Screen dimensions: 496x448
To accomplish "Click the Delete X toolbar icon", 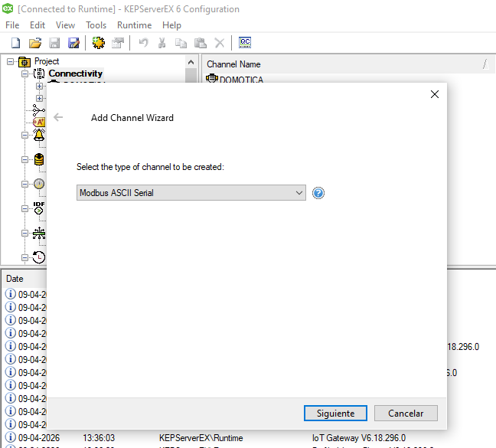I will click(x=220, y=43).
